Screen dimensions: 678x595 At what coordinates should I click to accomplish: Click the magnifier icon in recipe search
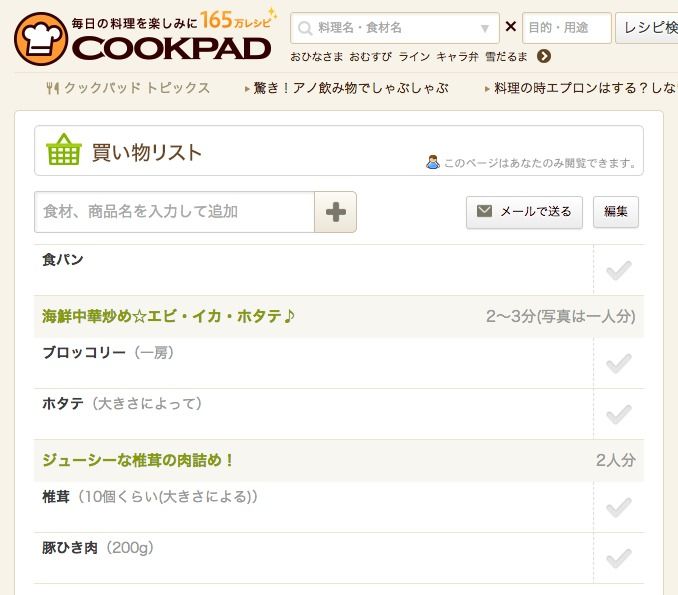(x=305, y=29)
